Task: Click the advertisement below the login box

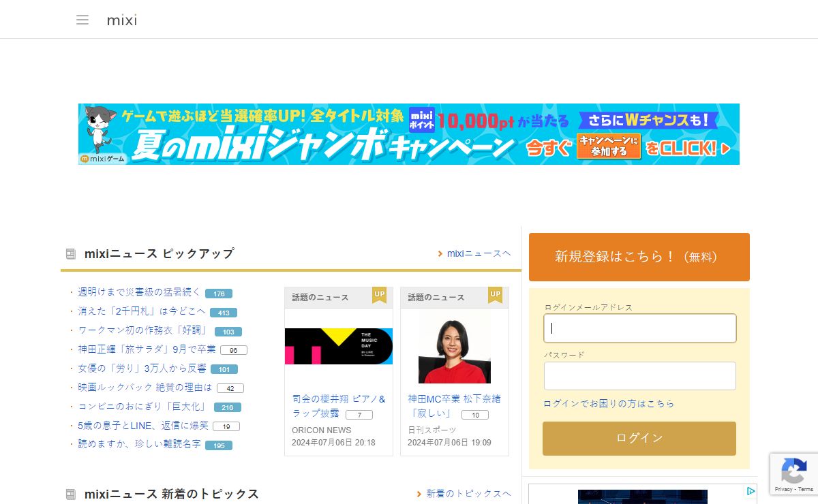Action: pos(643,496)
